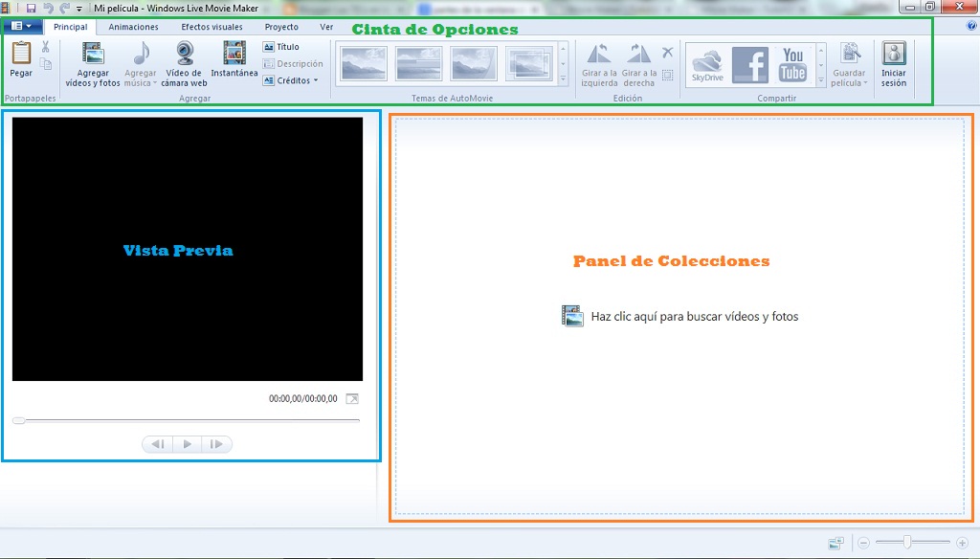This screenshot has width=980, height=559.
Task: Open the help question mark icon
Action: tap(973, 25)
